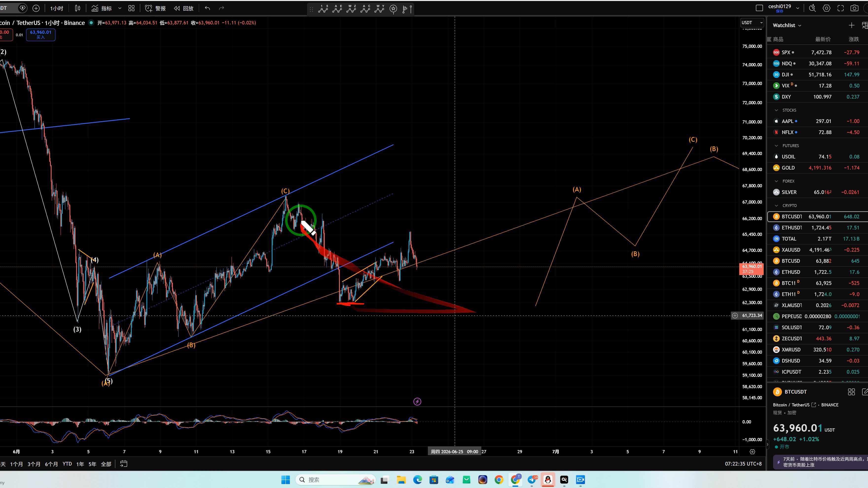Open go-to-date calendar icon
Viewport: 868px width, 488px height.
[x=124, y=464]
